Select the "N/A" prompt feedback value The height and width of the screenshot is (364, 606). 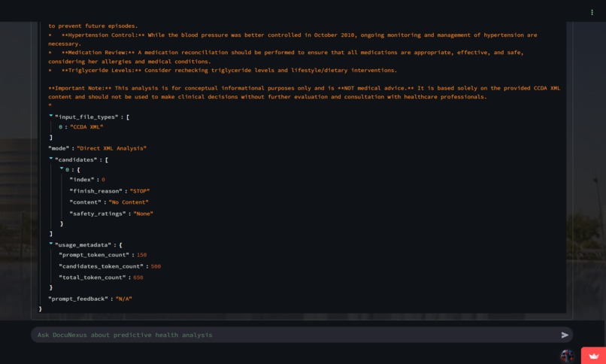(123, 299)
